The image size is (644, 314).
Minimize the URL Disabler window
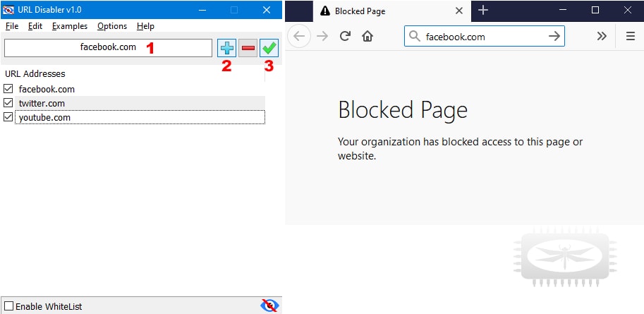click(x=202, y=10)
